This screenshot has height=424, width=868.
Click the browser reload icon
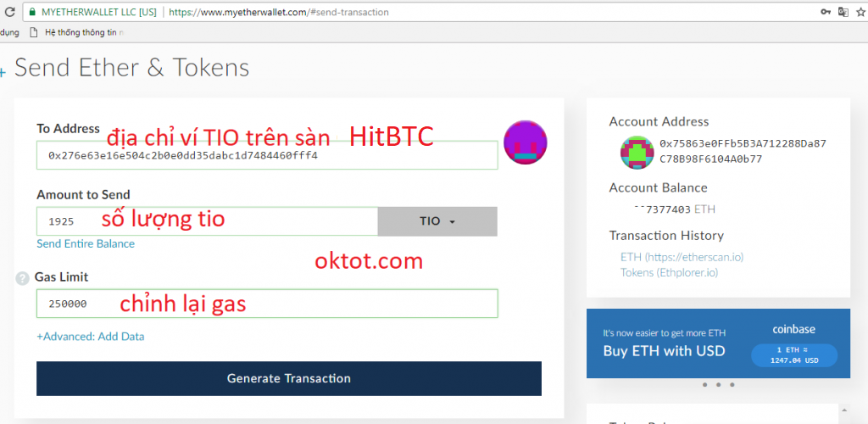point(8,12)
